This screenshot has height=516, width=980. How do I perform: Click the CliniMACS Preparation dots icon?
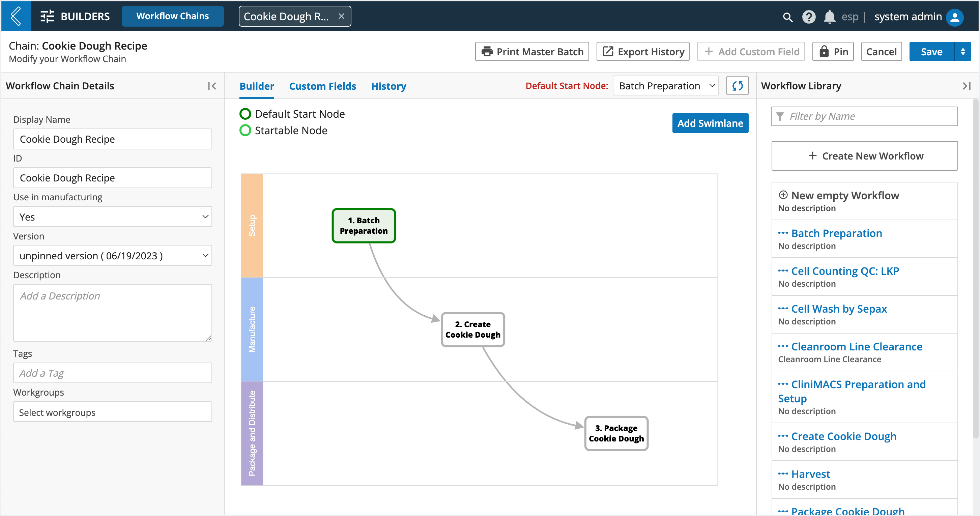point(783,384)
